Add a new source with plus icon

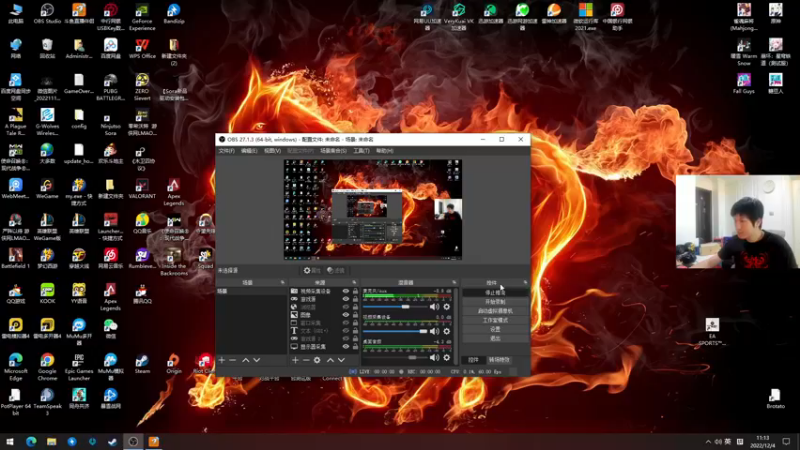tap(295, 360)
